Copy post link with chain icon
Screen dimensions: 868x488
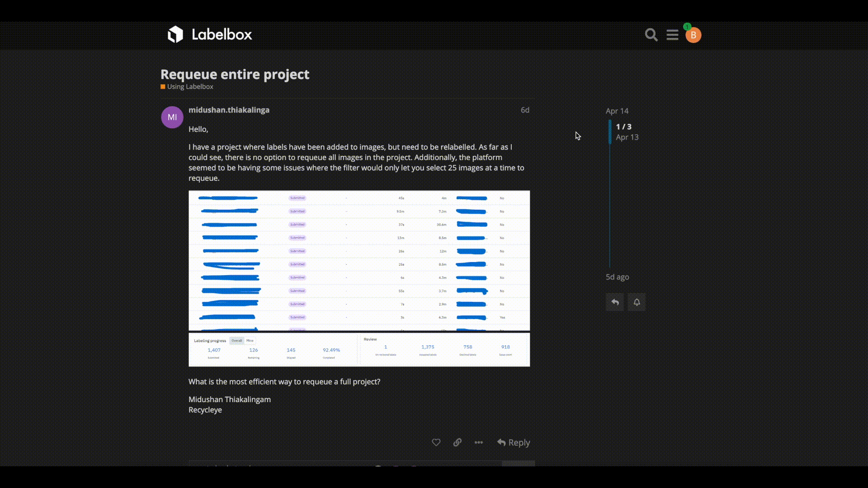(x=457, y=442)
